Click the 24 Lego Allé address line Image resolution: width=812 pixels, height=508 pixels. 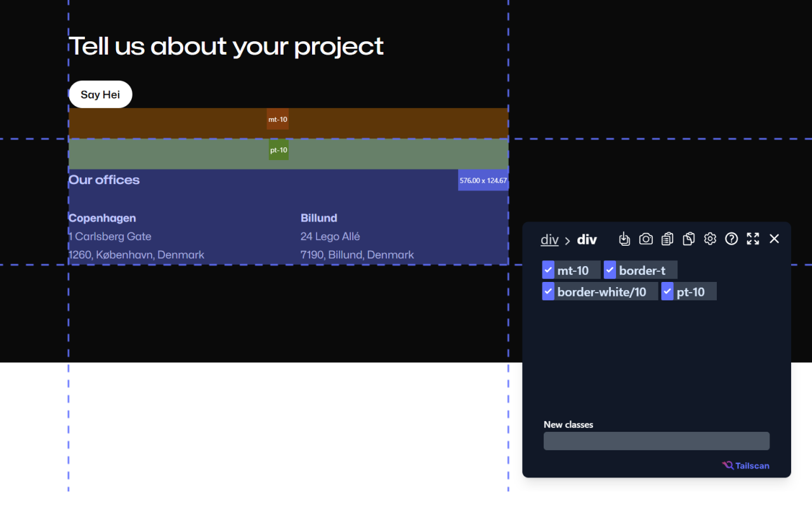coord(331,236)
